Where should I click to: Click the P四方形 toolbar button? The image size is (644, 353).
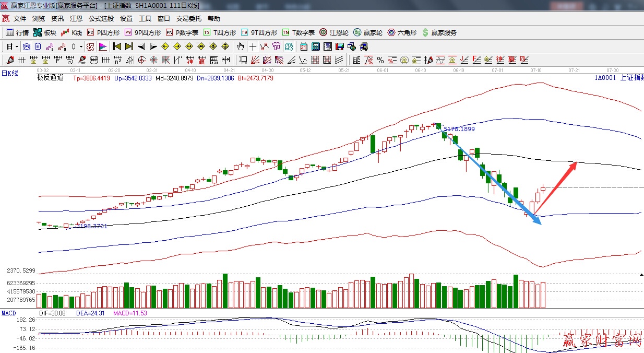102,32
